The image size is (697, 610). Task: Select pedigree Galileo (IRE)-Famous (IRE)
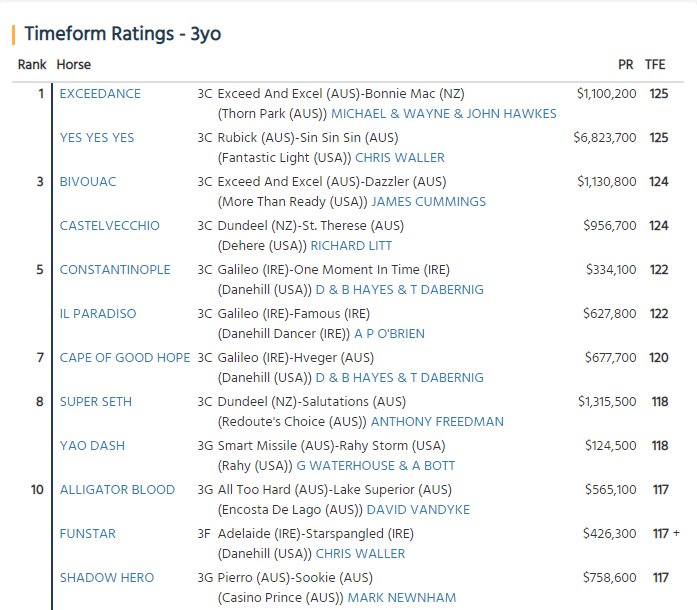(294, 314)
